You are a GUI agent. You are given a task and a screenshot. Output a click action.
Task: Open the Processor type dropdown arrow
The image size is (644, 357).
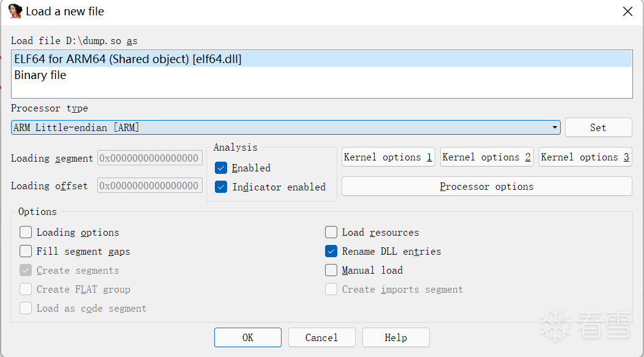click(x=555, y=127)
